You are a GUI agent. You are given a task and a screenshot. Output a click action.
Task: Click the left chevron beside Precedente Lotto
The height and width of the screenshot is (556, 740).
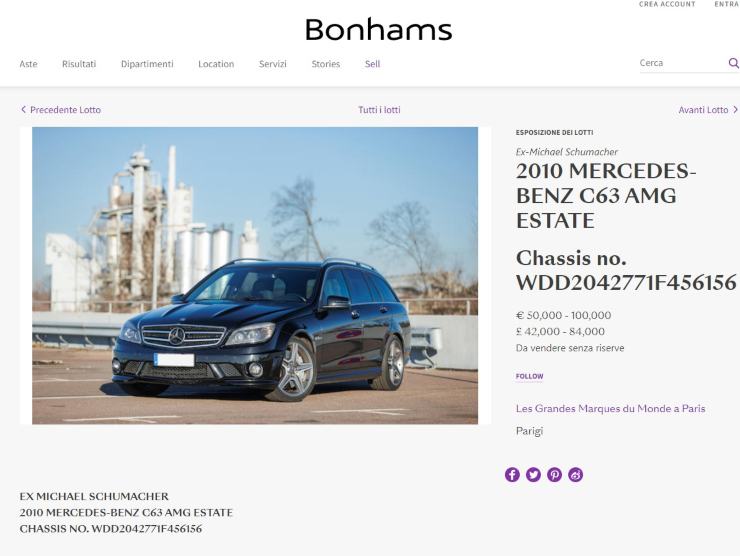23,110
